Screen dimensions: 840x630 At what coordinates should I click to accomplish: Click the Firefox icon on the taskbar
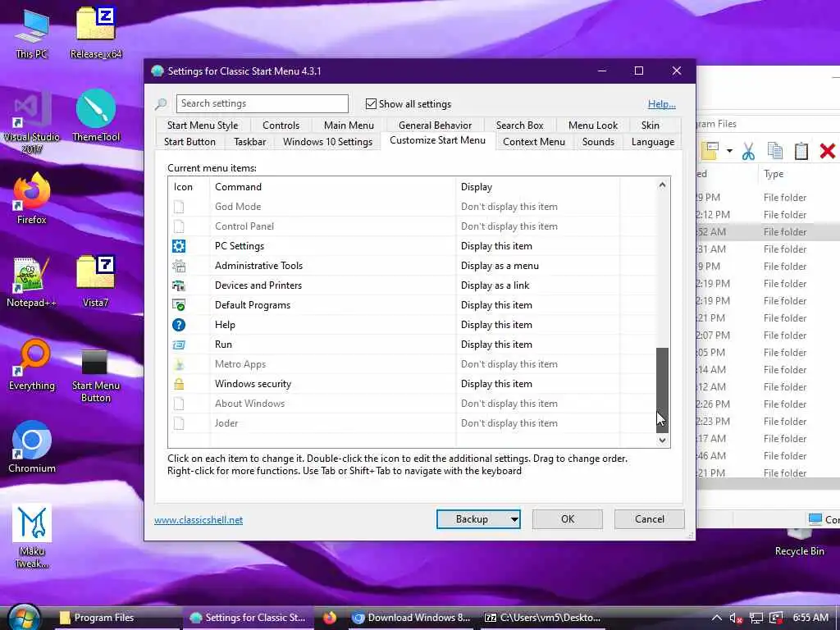(330, 618)
